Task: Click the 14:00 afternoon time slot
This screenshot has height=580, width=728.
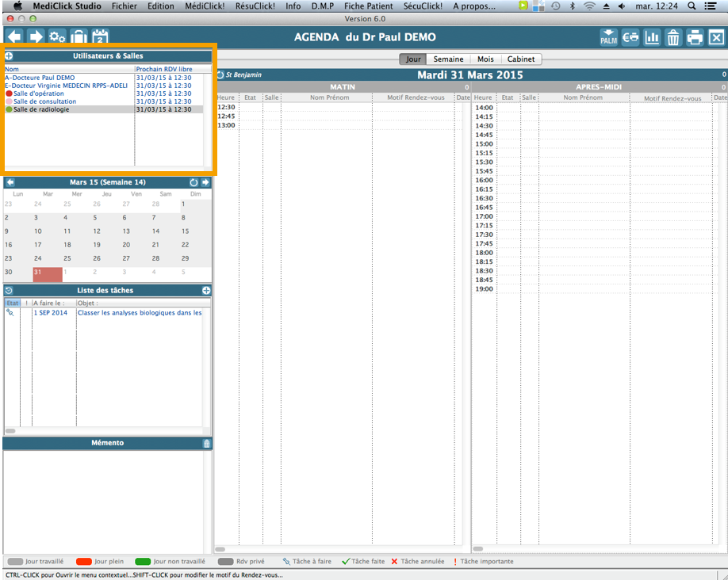Action: tap(597, 108)
